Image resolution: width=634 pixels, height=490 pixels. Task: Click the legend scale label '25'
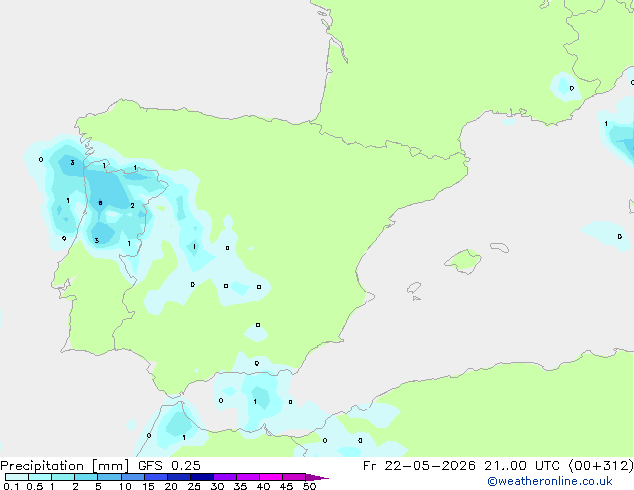pos(194,486)
